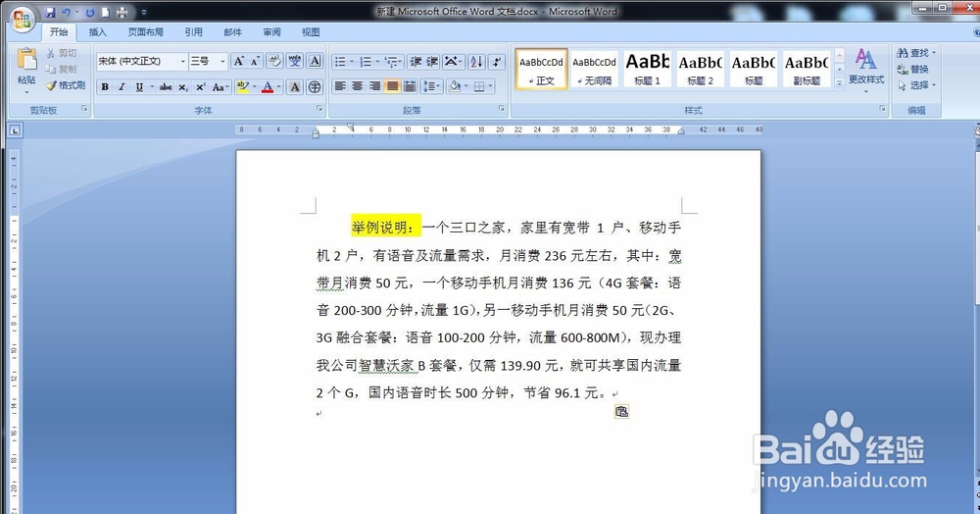
Task: Open the 审阅 tab
Action: point(271,32)
